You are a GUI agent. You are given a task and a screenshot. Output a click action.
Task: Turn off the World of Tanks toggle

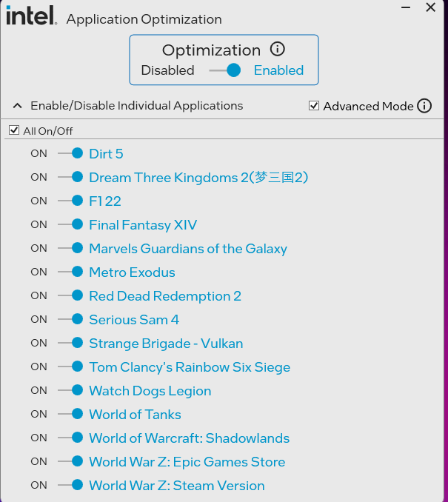pyautogui.click(x=71, y=414)
